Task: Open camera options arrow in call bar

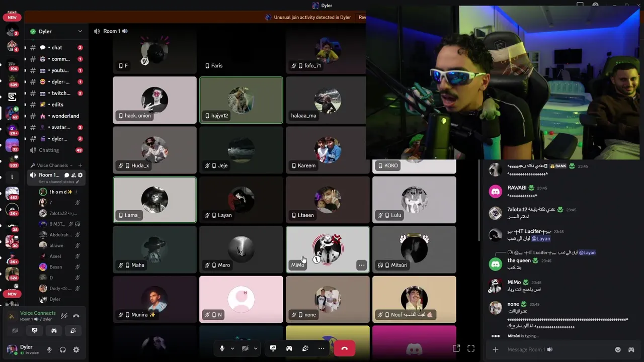Action: click(256, 348)
